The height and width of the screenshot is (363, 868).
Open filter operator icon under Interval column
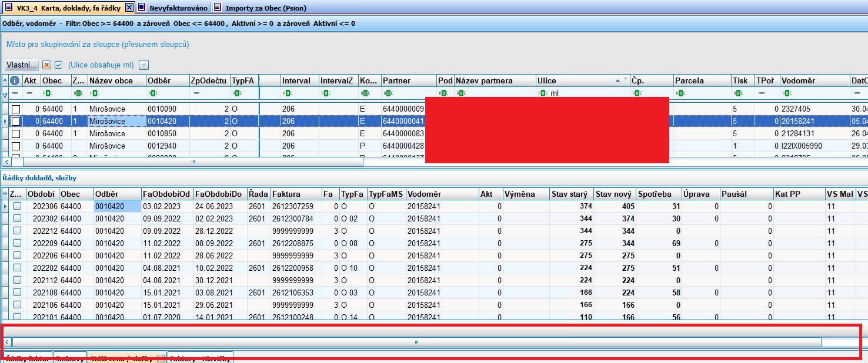pyautogui.click(x=287, y=93)
